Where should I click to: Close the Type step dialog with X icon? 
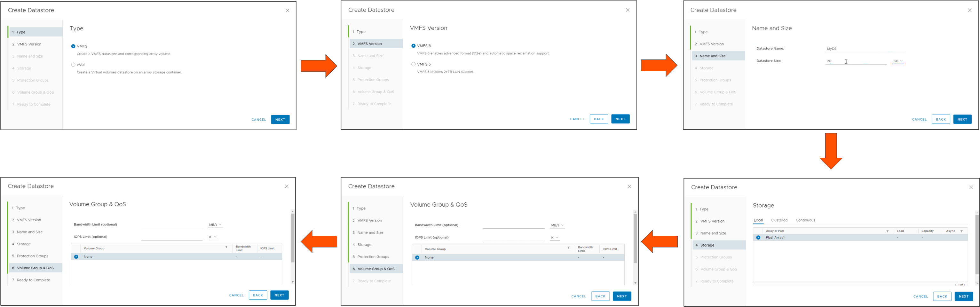(288, 10)
